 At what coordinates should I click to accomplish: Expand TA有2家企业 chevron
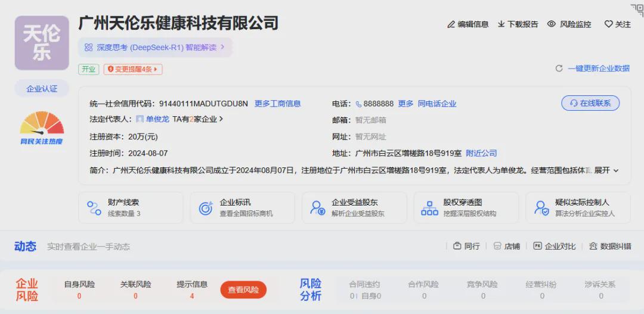click(x=221, y=119)
